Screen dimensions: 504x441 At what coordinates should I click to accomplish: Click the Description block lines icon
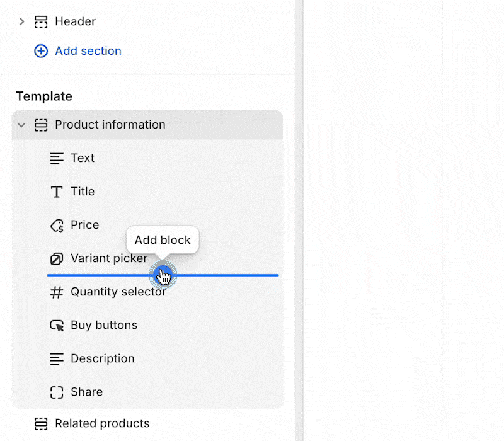57,358
